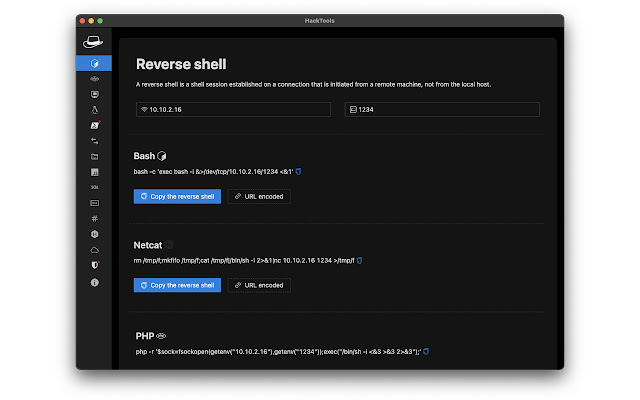Click the Reverse shell page heading
This screenshot has width=640, height=400.
pyautogui.click(x=181, y=64)
